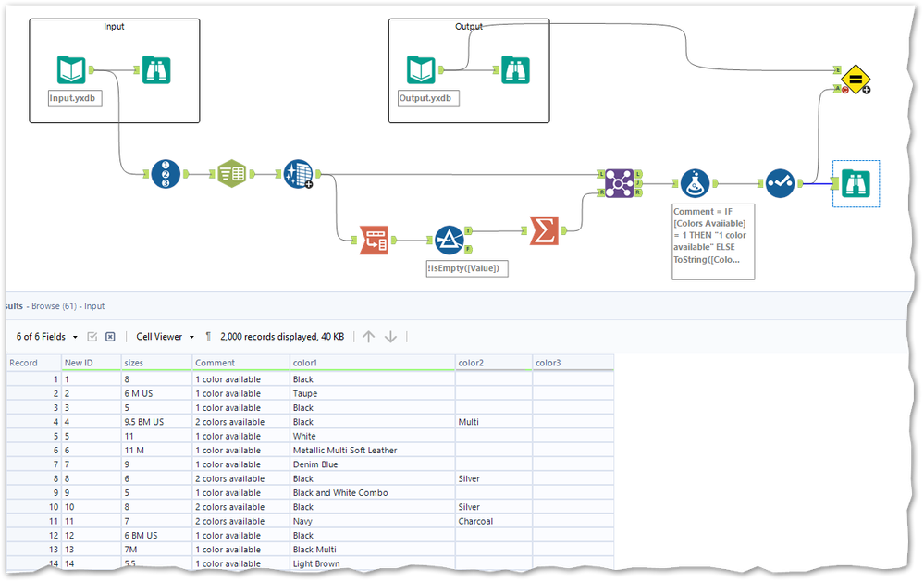Select the Browse tool beside Input.yxdb
The image size is (924, 582).
(x=156, y=69)
